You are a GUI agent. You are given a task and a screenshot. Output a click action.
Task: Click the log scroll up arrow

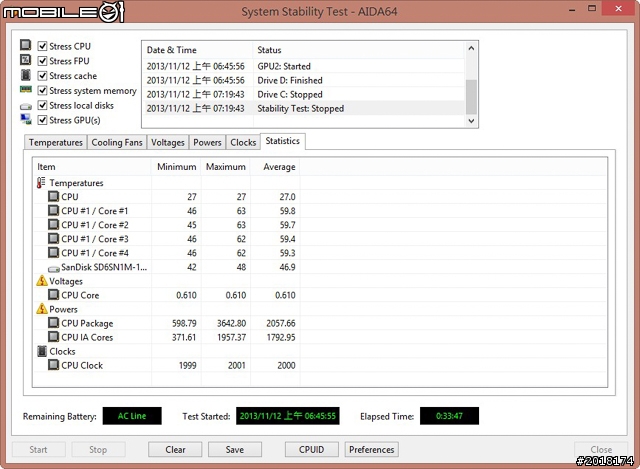(471, 49)
